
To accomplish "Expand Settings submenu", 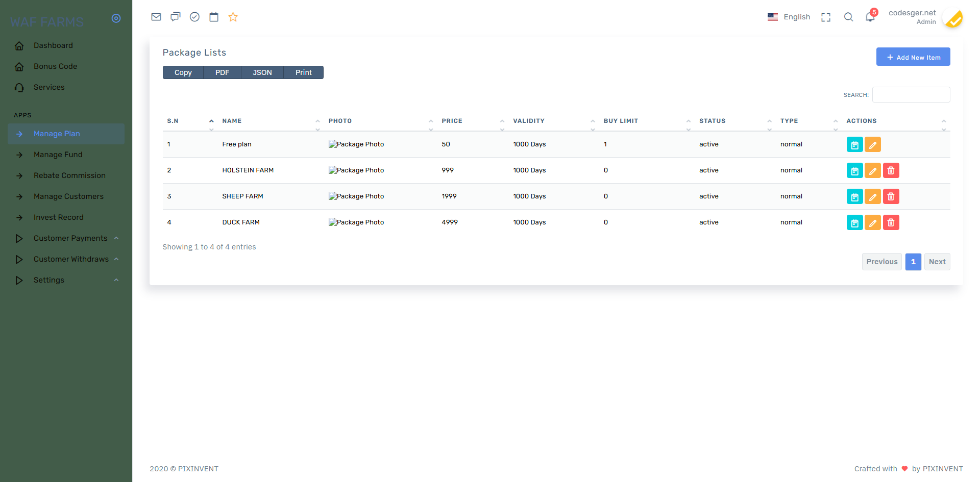I will [x=66, y=280].
